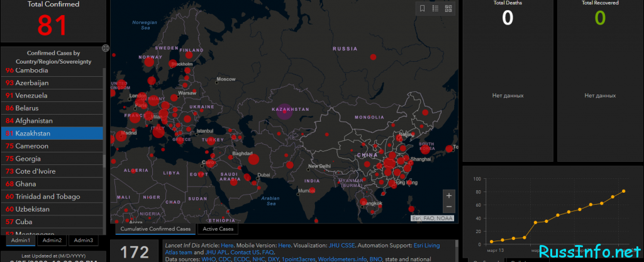
Task: Select the purple Kazakhstan marker on map
Action: coord(284,111)
